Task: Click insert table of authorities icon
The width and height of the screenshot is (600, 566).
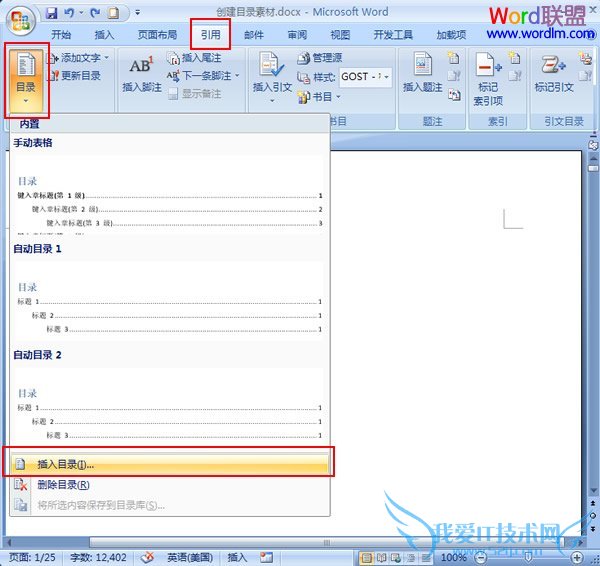Action: [x=585, y=58]
